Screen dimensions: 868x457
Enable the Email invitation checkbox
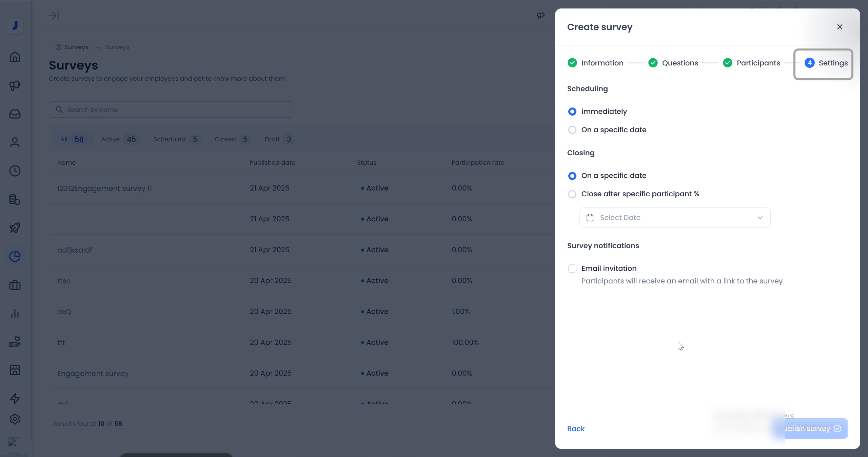572,268
